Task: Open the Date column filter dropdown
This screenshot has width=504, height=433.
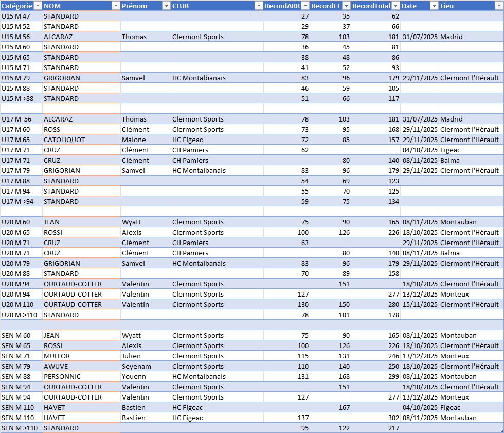Action: point(433,6)
